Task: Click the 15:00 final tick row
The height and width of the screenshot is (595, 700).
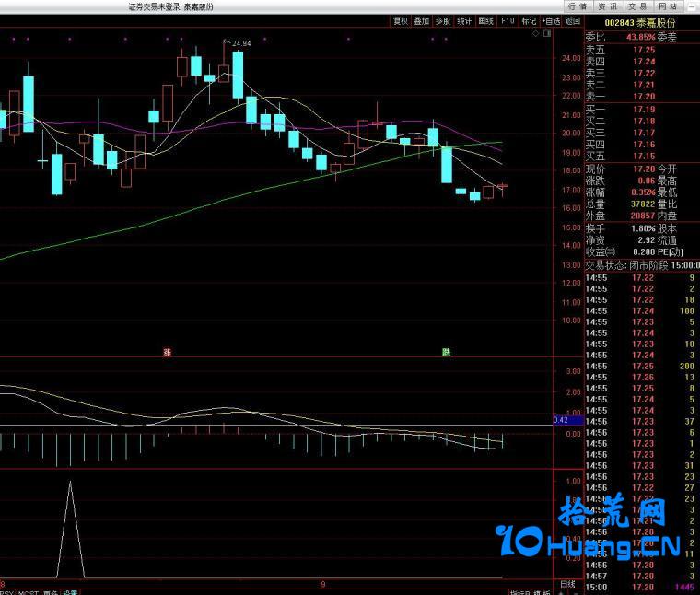Action: tap(641, 587)
